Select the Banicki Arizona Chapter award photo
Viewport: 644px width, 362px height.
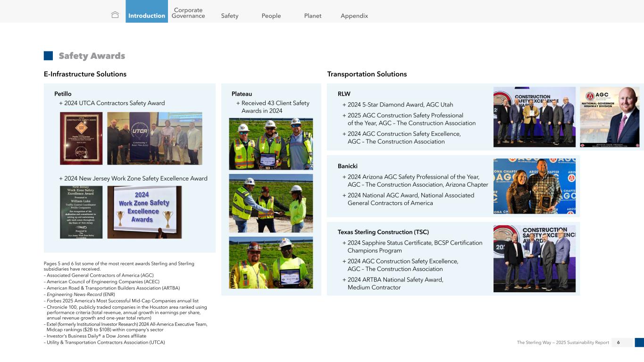point(534,186)
